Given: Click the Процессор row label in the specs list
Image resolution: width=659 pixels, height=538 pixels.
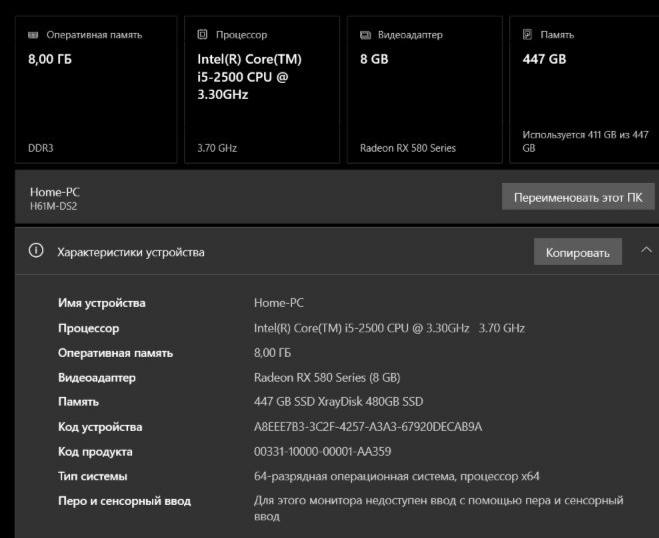Looking at the screenshot, I should click(88, 328).
